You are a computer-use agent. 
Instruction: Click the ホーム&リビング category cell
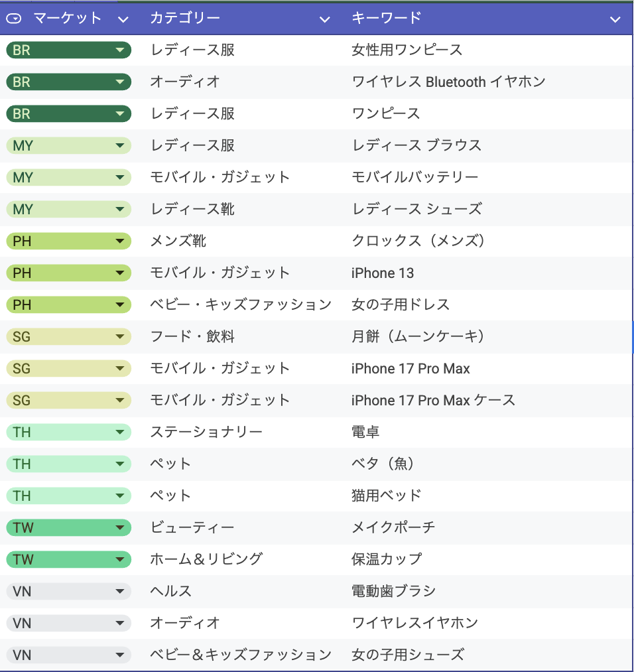coord(206,559)
